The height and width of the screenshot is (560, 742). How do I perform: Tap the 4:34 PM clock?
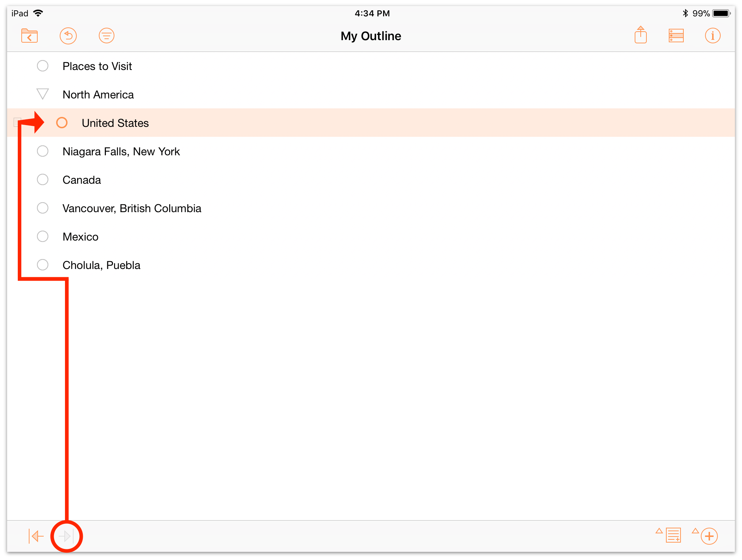372,13
